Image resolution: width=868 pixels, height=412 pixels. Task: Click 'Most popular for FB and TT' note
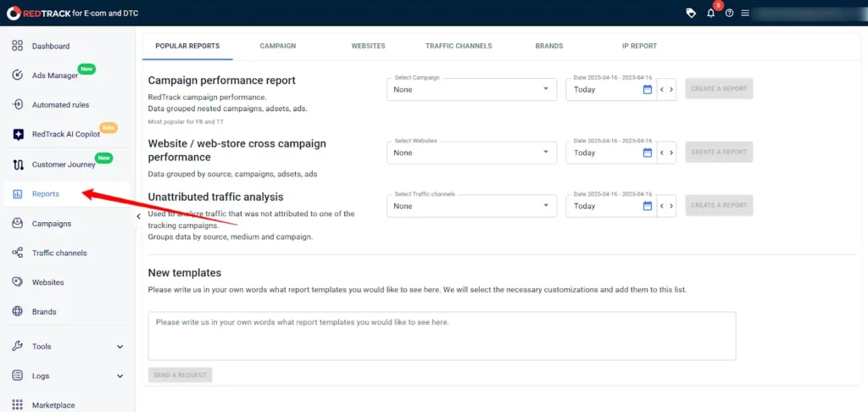click(186, 121)
